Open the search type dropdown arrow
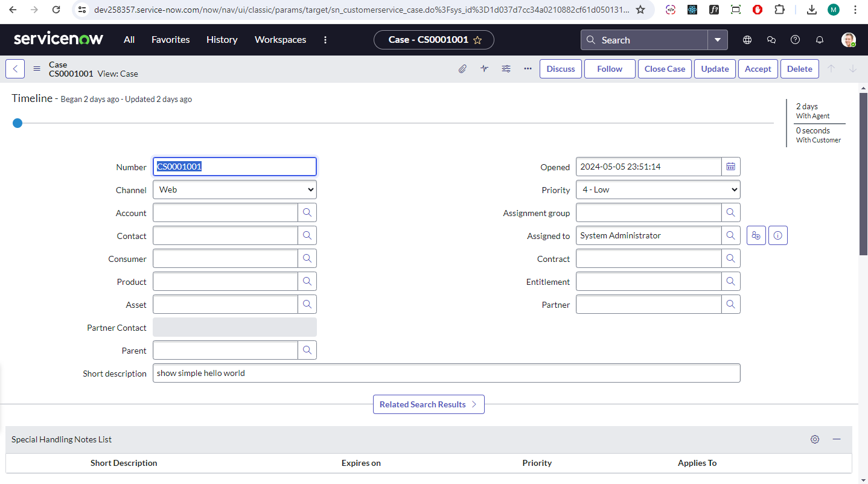 [718, 39]
